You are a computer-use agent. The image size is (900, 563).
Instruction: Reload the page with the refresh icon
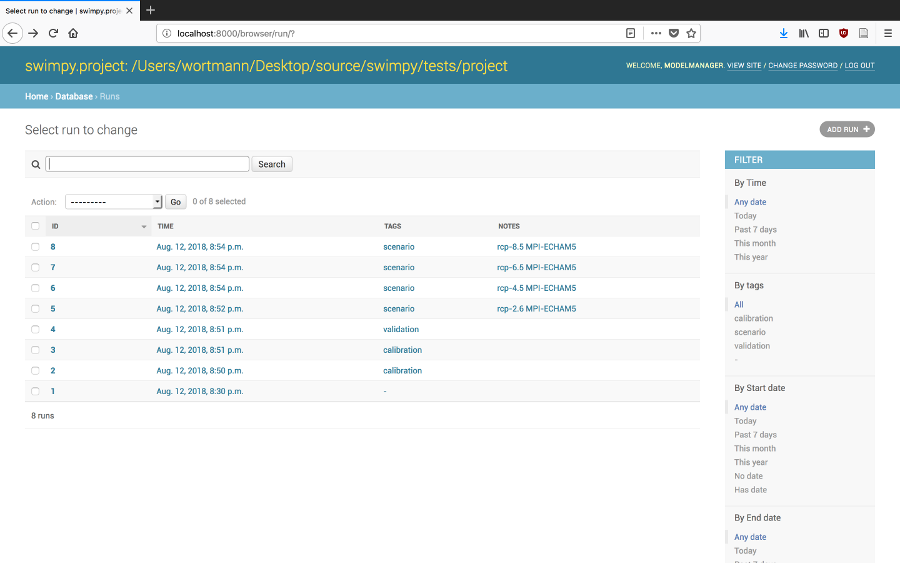(x=53, y=33)
